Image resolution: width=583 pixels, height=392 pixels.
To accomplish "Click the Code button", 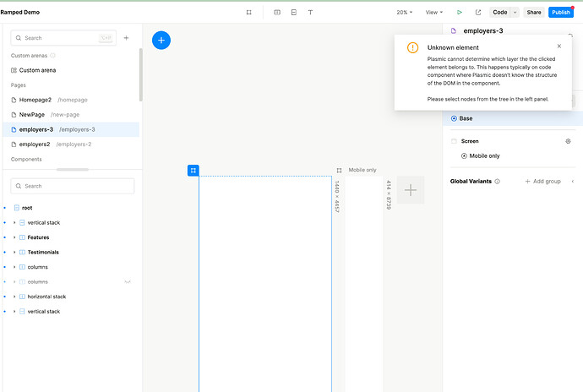I will (x=499, y=13).
